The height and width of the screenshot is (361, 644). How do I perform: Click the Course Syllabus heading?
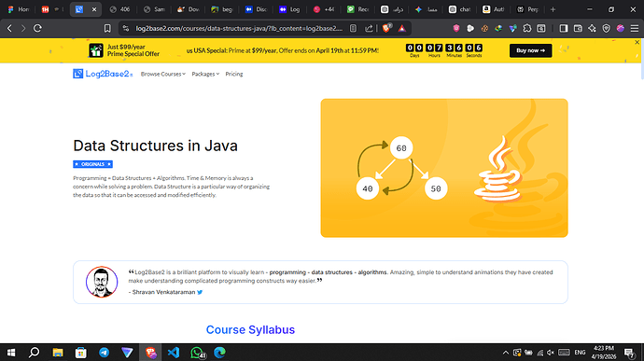click(250, 330)
